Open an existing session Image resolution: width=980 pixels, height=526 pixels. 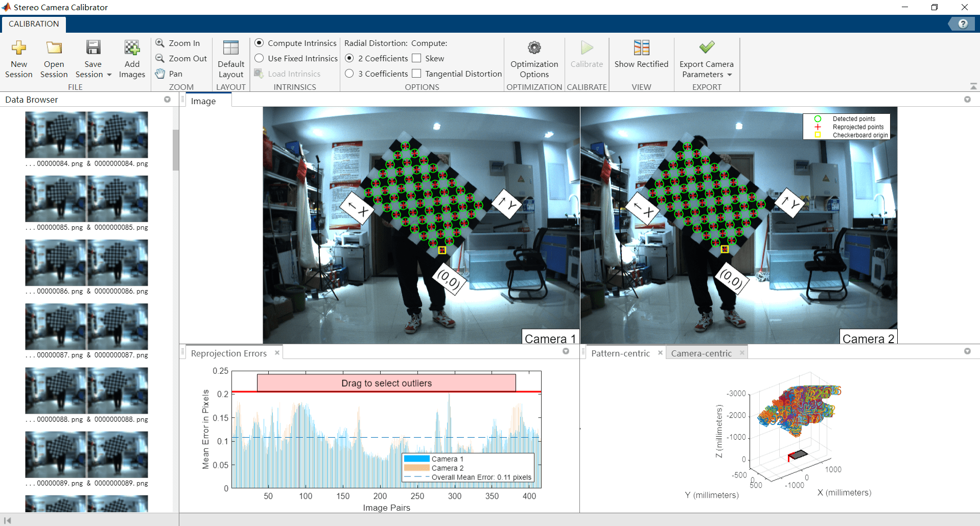click(53, 59)
